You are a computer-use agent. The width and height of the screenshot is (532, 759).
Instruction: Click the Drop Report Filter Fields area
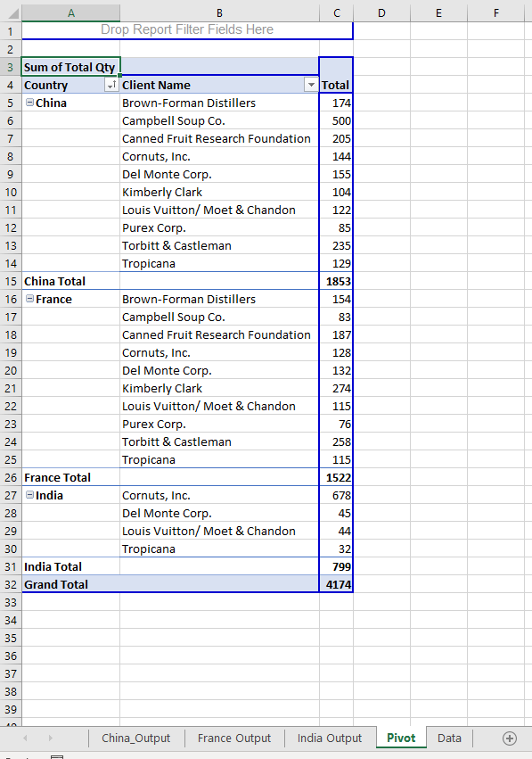[187, 30]
